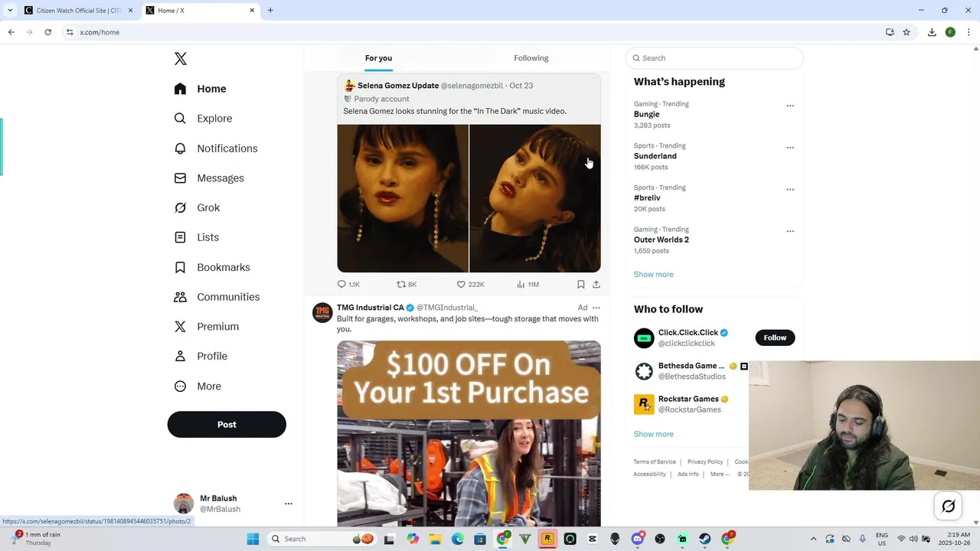The image size is (980, 551).
Task: Open Notifications in sidebar
Action: click(x=215, y=148)
